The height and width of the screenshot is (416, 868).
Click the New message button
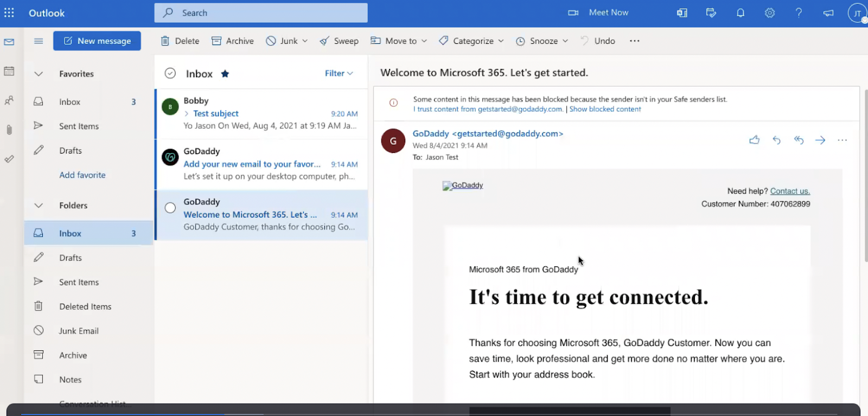(97, 41)
